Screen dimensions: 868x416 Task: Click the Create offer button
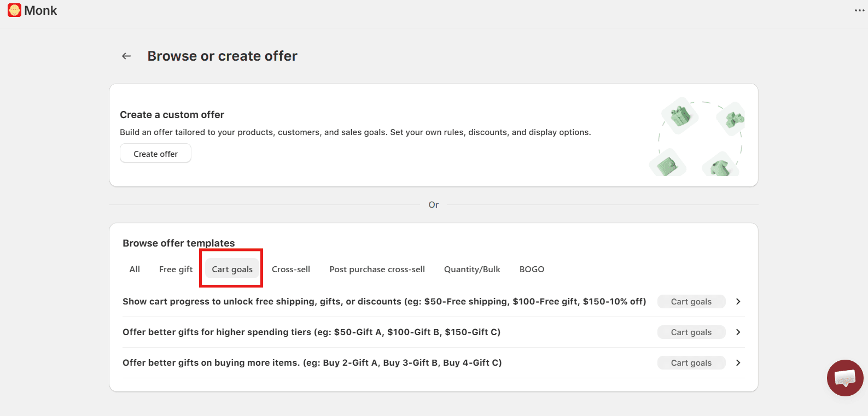point(155,154)
